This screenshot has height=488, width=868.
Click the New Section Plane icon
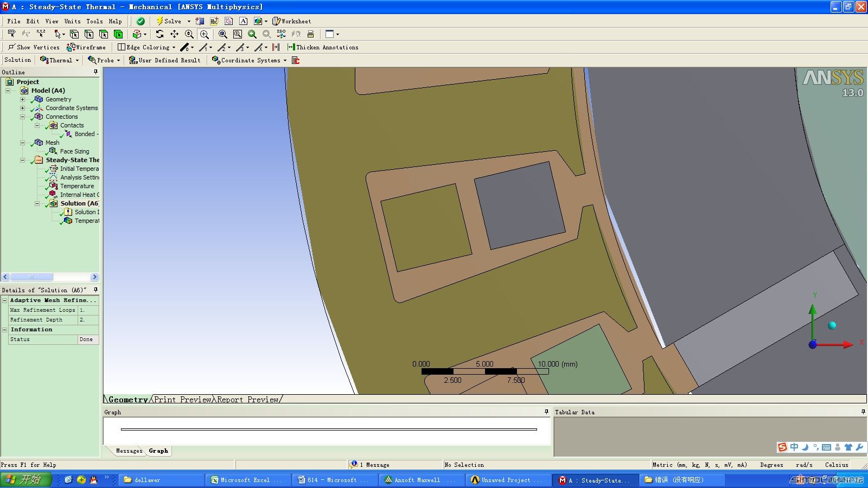(x=200, y=21)
